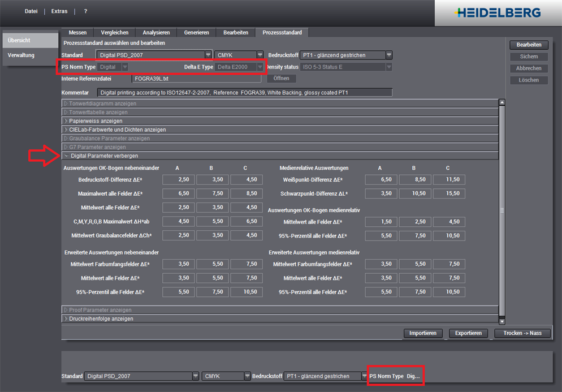The width and height of the screenshot is (562, 392).
Task: Click the Importieren button
Action: tap(423, 333)
